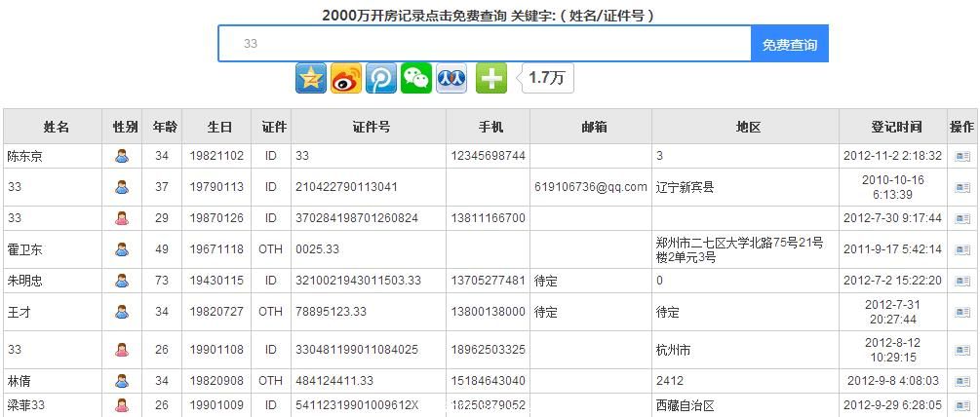This screenshot has width=980, height=417.
Task: Click the 2011-9-17 5:42:14 registration time
Action: (892, 249)
